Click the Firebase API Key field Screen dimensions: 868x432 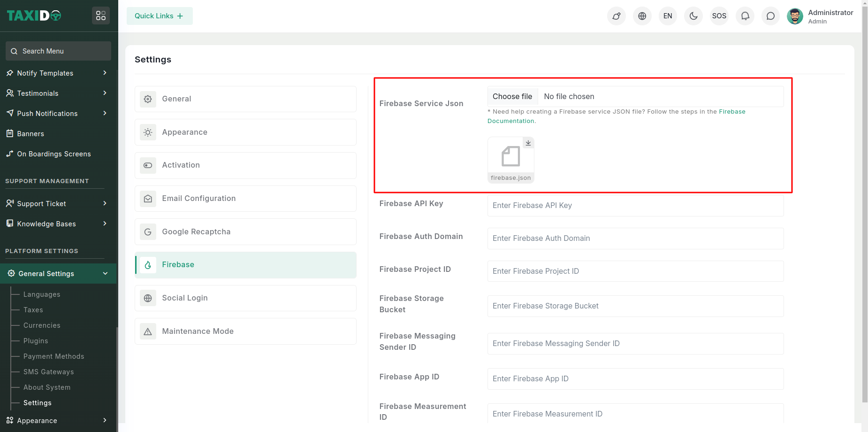[635, 206]
